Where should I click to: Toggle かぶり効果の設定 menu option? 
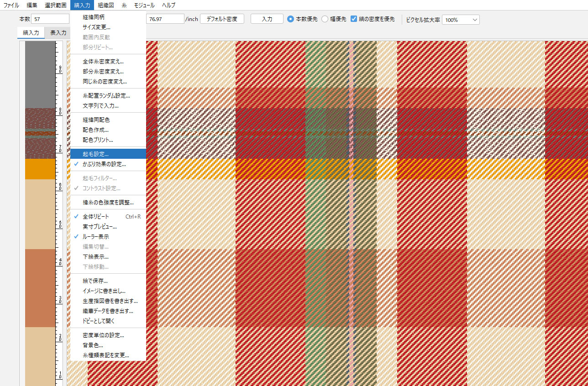tap(104, 164)
